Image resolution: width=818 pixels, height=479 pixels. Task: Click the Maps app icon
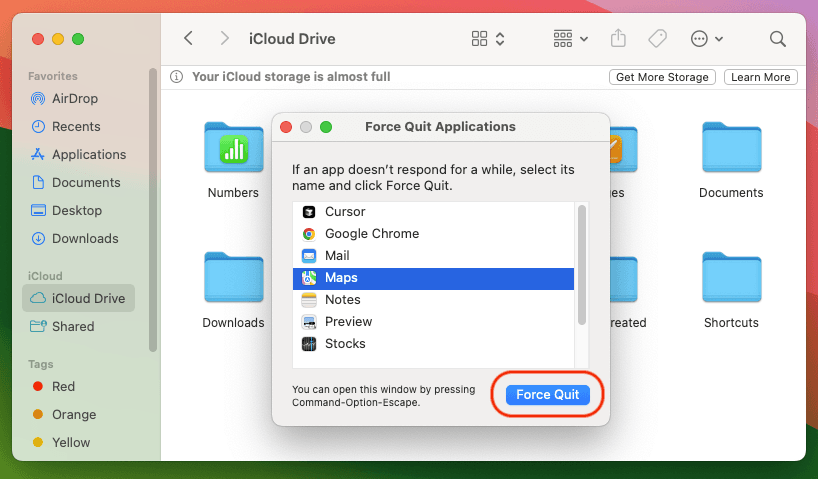coord(309,278)
